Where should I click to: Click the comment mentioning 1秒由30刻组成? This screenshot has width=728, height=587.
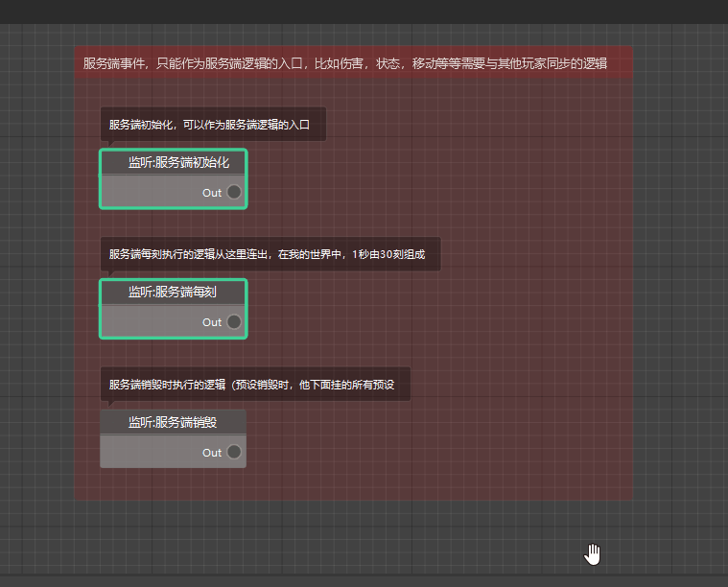[x=270, y=255]
